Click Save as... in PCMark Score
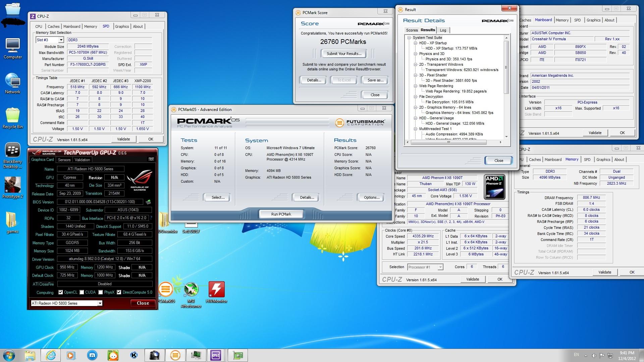This screenshot has width=644, height=362. tap(375, 80)
